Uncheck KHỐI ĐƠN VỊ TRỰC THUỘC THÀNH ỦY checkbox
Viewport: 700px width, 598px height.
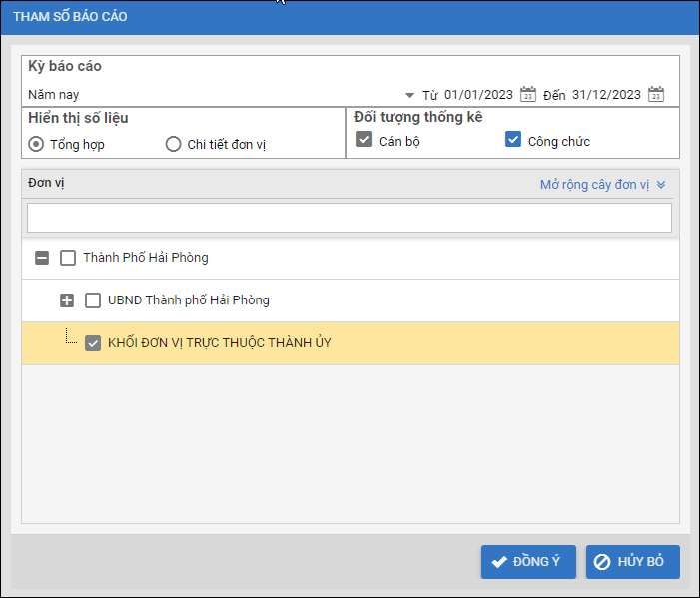[93, 343]
